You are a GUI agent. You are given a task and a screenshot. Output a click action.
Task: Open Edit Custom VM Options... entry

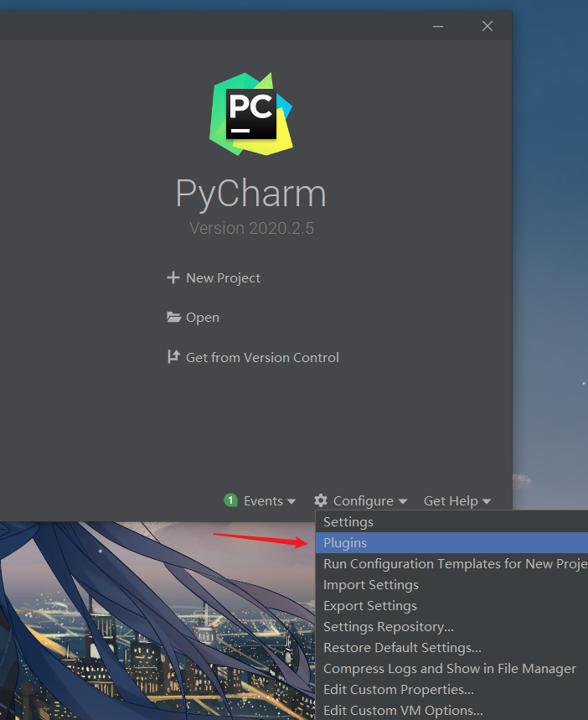[x=451, y=710]
